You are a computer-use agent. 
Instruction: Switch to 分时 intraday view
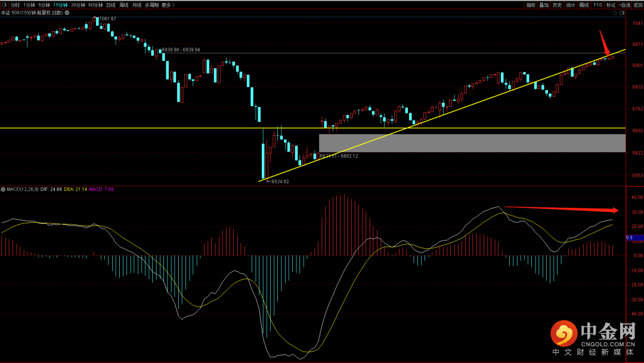(15, 5)
